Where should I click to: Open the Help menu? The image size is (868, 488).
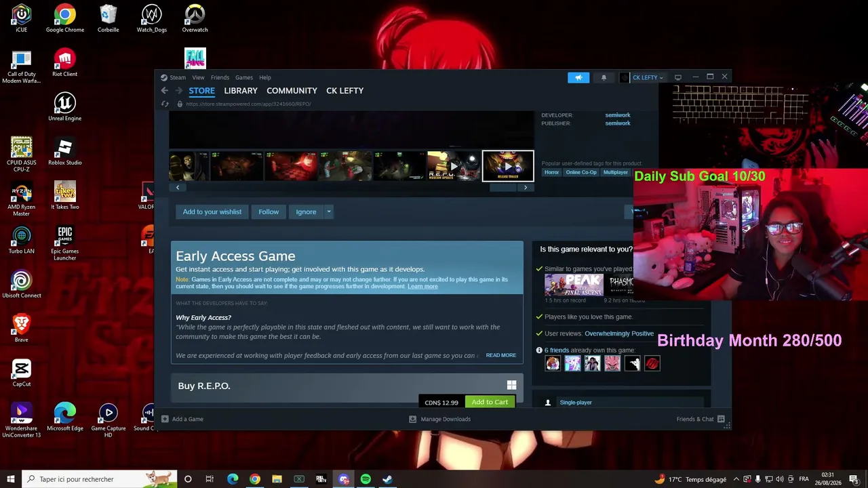265,77
